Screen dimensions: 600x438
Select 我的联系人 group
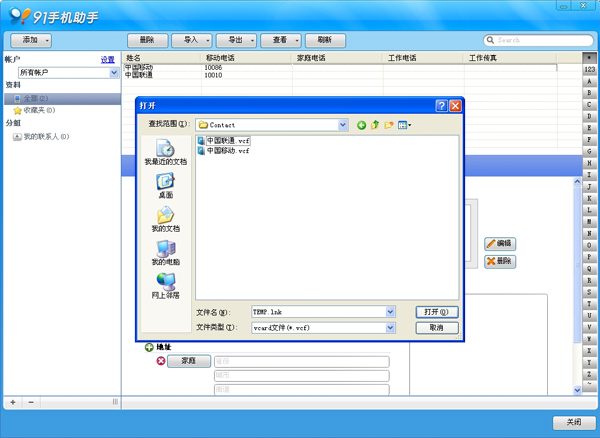(x=41, y=137)
